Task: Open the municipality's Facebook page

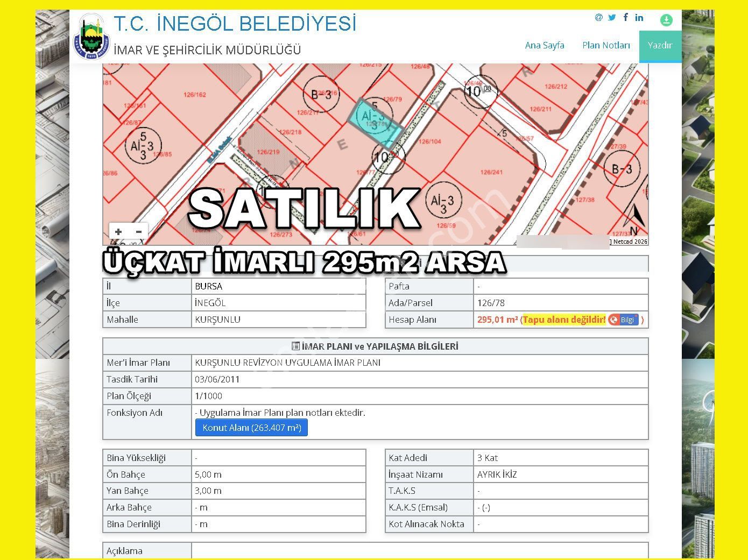Action: pyautogui.click(x=625, y=17)
